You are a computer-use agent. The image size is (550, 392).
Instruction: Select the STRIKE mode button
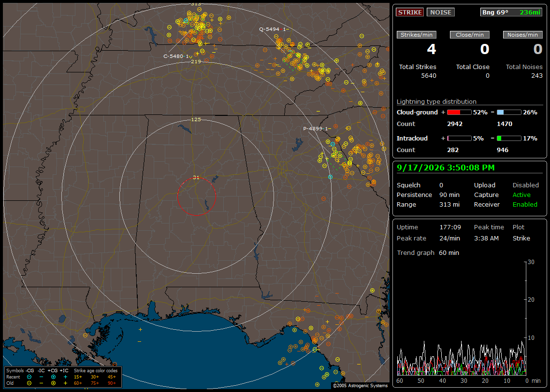(410, 12)
